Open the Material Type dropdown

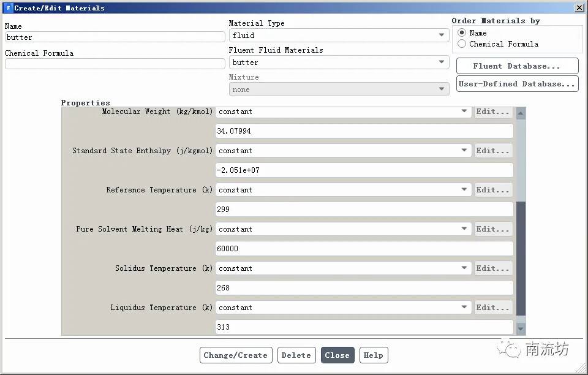pyautogui.click(x=339, y=36)
